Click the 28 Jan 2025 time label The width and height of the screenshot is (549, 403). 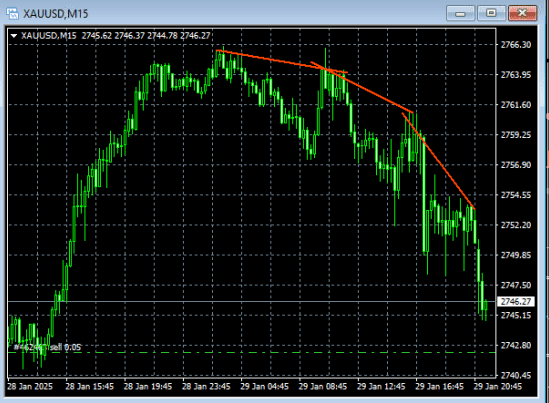pos(30,387)
